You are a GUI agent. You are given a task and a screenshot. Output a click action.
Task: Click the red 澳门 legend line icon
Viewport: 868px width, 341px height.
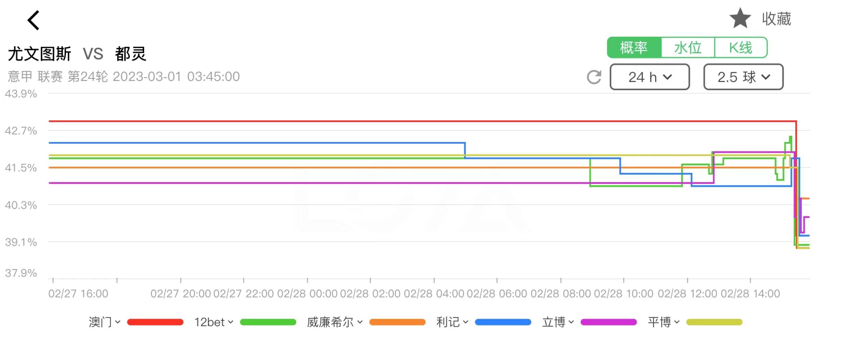click(x=155, y=322)
